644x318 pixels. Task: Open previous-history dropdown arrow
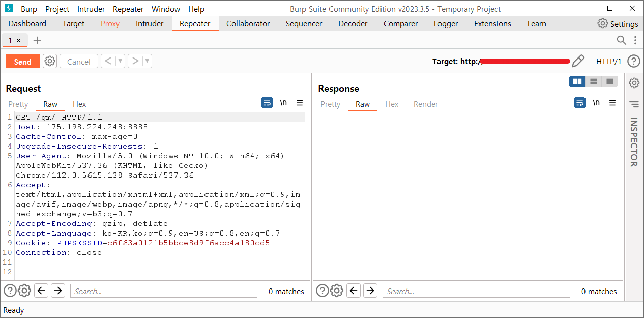[x=120, y=62]
